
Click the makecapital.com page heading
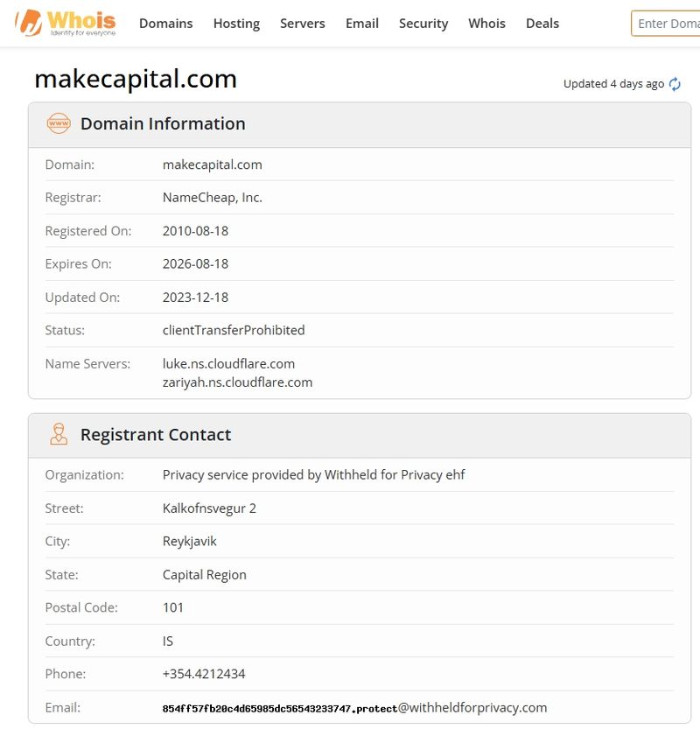[x=136, y=79]
